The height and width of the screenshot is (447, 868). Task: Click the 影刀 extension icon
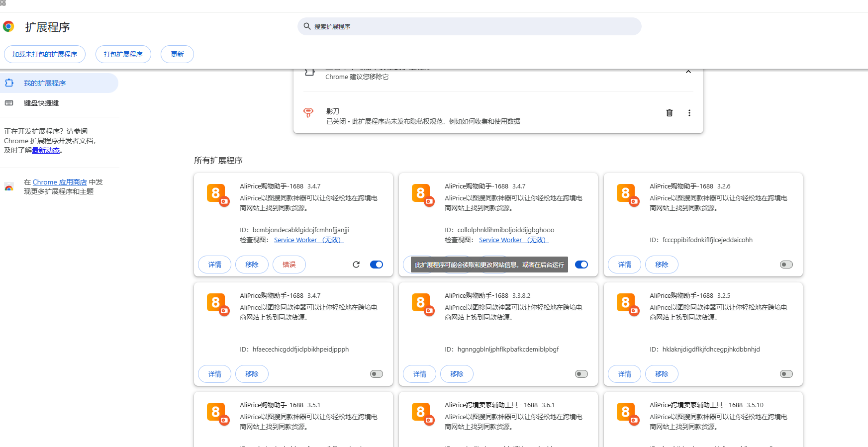308,112
